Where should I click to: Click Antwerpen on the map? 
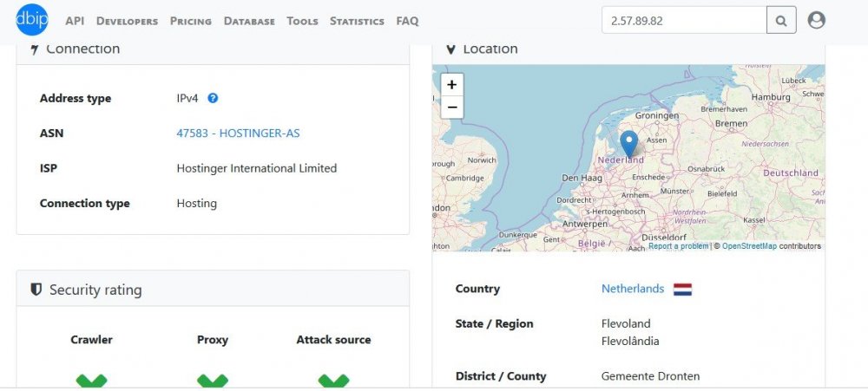click(585, 224)
